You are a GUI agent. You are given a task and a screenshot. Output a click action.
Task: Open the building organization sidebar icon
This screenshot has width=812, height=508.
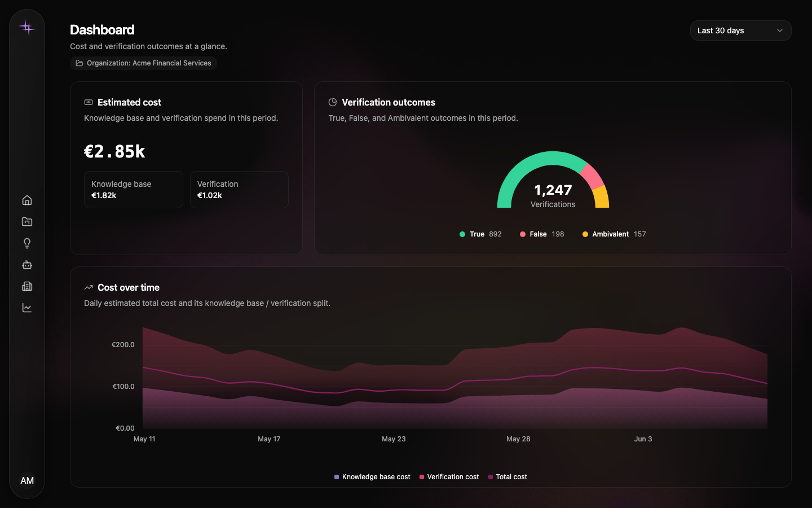coord(27,286)
